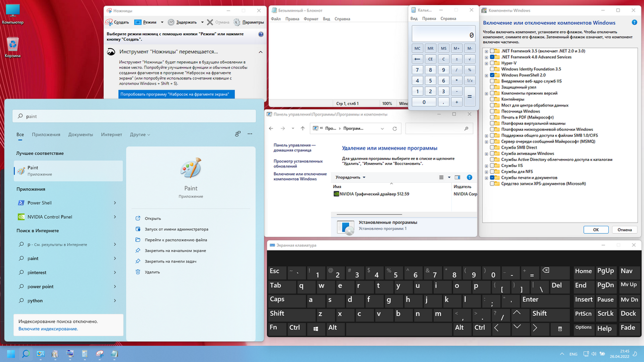Image resolution: width=644 pixels, height=362 pixels.
Task: Check Служба SMB Direct checkbox
Action: point(492,148)
